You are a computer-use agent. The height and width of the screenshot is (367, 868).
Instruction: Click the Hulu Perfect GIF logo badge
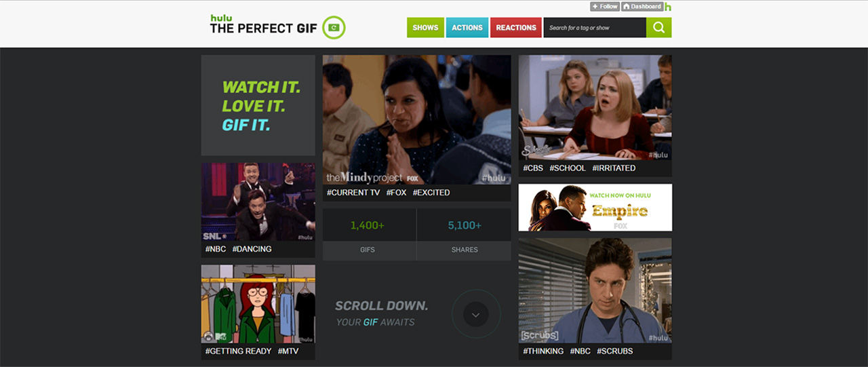click(x=333, y=28)
